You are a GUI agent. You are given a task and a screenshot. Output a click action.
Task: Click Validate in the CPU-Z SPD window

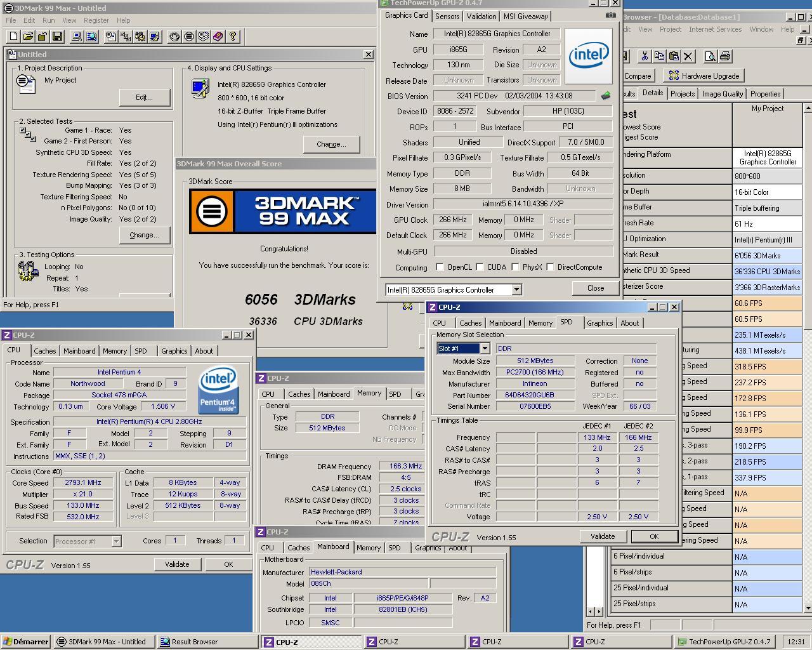click(x=603, y=536)
